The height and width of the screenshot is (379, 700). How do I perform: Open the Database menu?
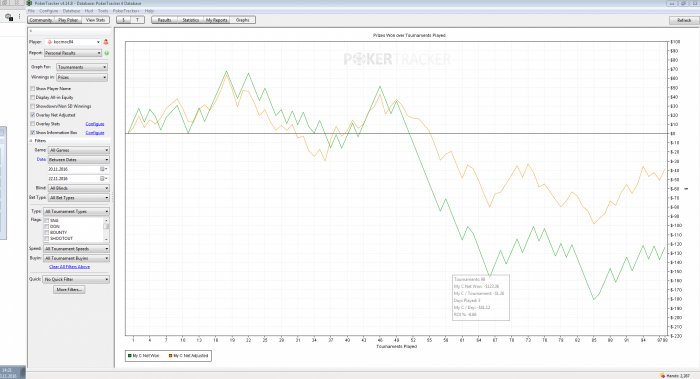71,11
